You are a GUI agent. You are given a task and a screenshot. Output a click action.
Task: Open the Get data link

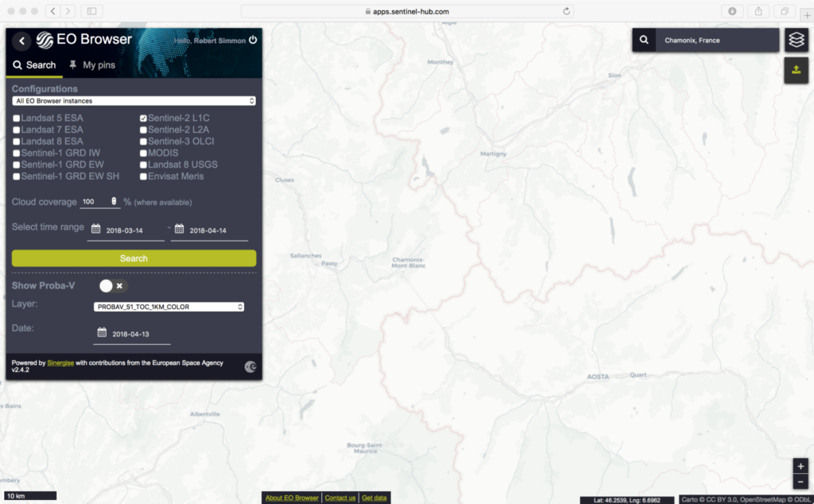[x=374, y=498]
